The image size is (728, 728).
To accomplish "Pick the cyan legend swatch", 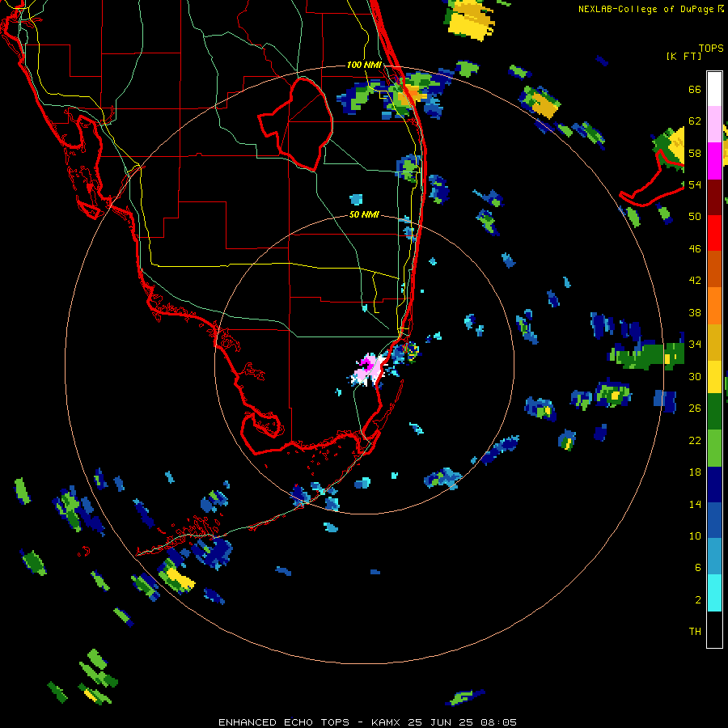I will (714, 593).
